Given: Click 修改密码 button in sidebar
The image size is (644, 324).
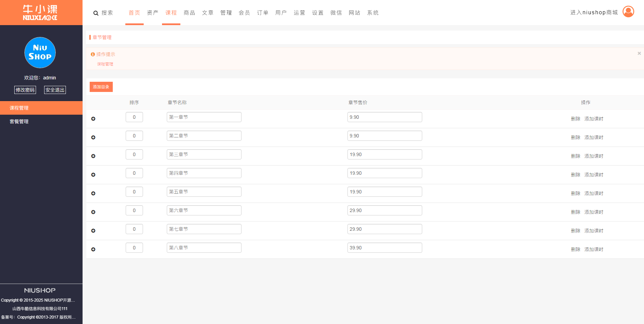Looking at the screenshot, I should pyautogui.click(x=25, y=90).
